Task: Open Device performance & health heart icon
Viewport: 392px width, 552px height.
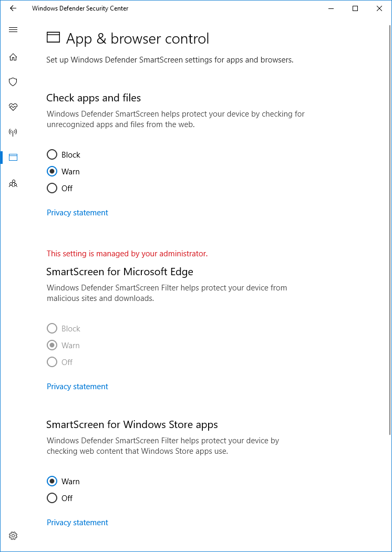Action: 13,107
